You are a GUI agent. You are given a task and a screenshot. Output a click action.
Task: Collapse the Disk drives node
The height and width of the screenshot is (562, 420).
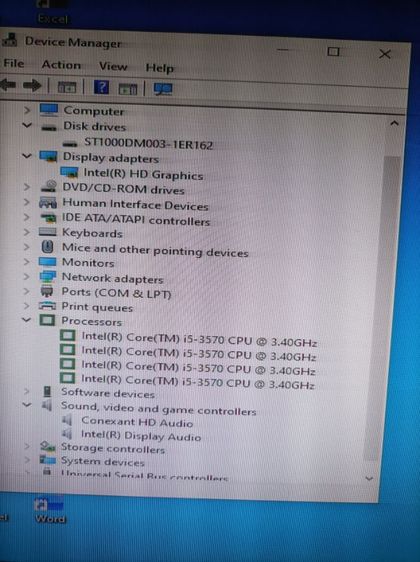coord(27,125)
